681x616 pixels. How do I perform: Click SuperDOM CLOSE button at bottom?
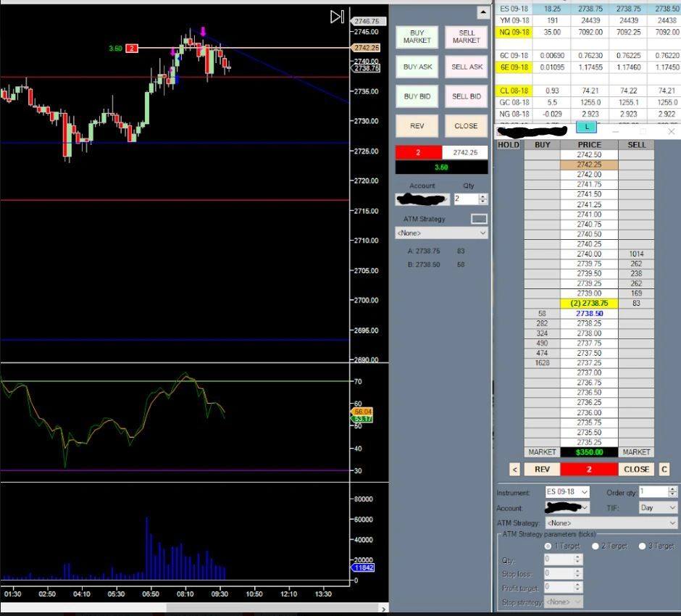tap(636, 469)
